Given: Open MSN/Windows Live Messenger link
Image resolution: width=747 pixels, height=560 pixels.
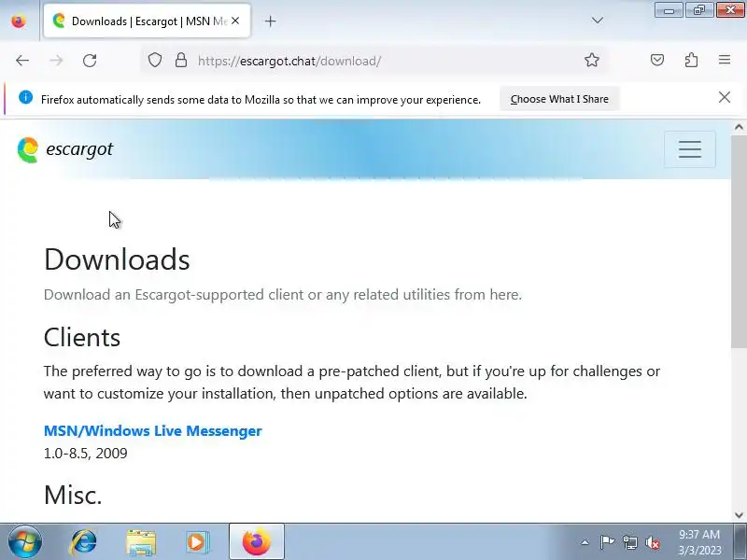Looking at the screenshot, I should (152, 430).
